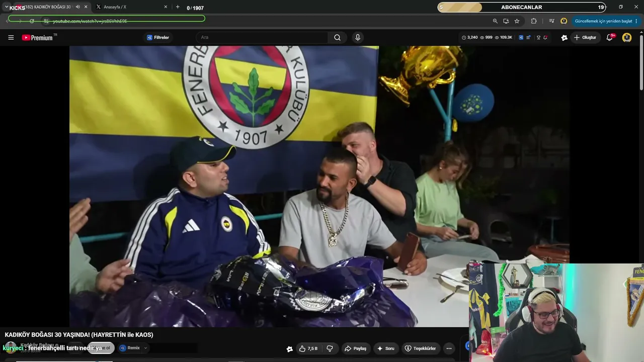The width and height of the screenshot is (644, 362).
Task: Open the video more actions ellipsis
Action: tap(449, 348)
